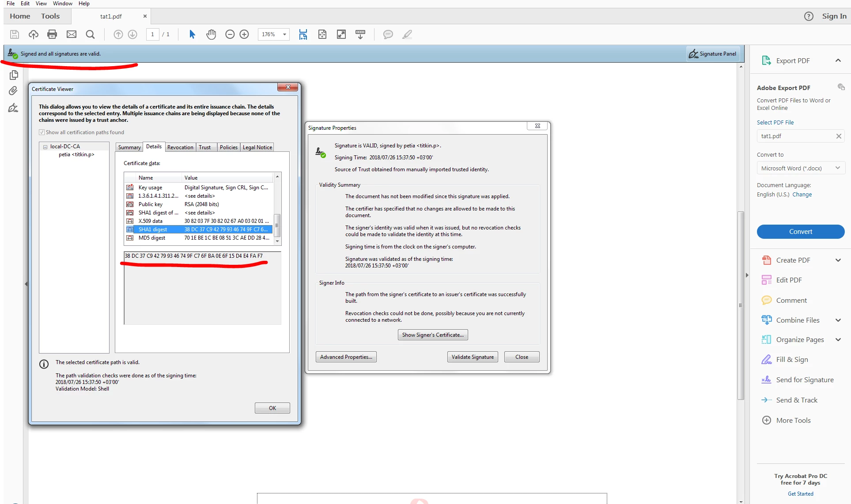Open Microsoft Word format dropdown
Screen dimensions: 851x504
tap(837, 168)
